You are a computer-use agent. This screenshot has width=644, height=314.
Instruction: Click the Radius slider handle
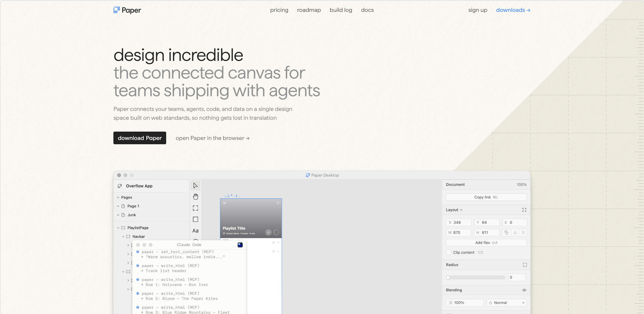448,277
